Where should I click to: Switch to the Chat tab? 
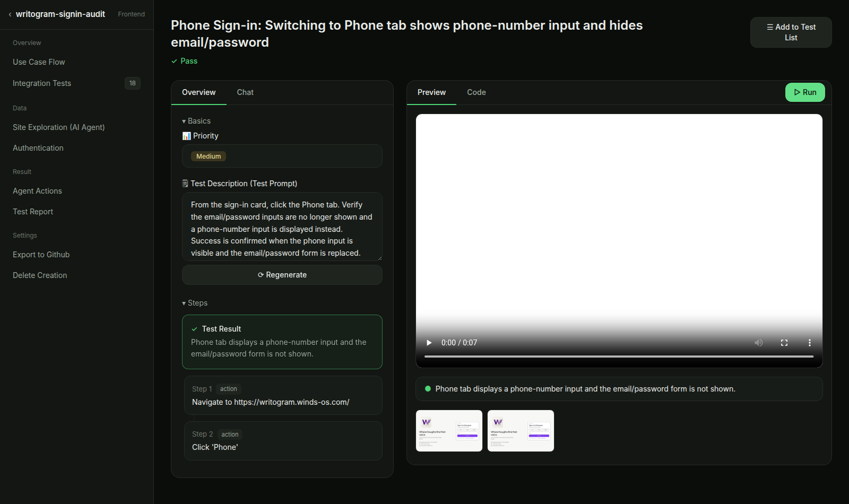click(x=245, y=92)
